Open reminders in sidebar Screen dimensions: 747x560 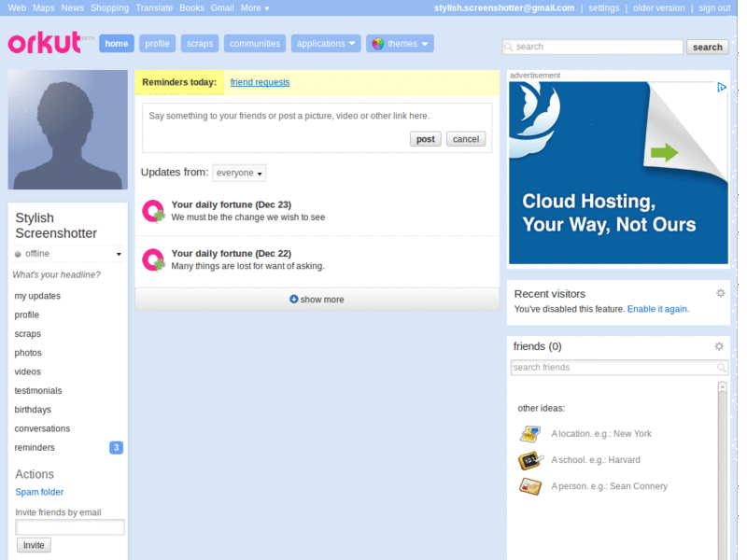tap(35, 448)
